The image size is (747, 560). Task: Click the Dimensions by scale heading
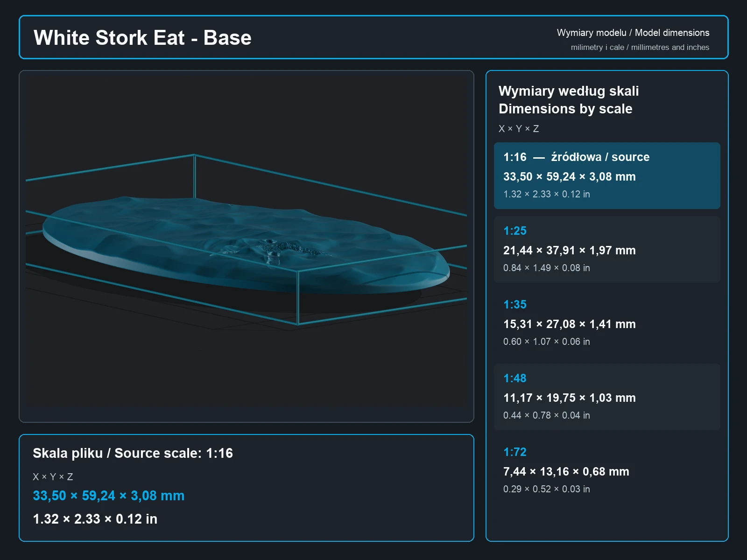pos(565,109)
